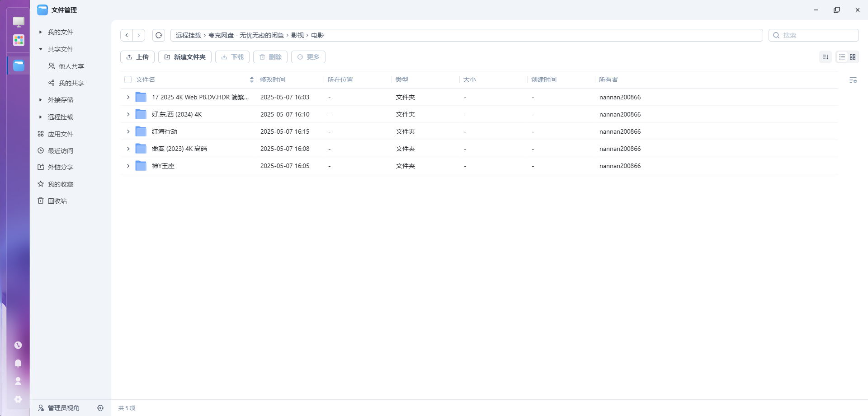Click the 删除 button
The image size is (868, 416).
[x=270, y=57]
